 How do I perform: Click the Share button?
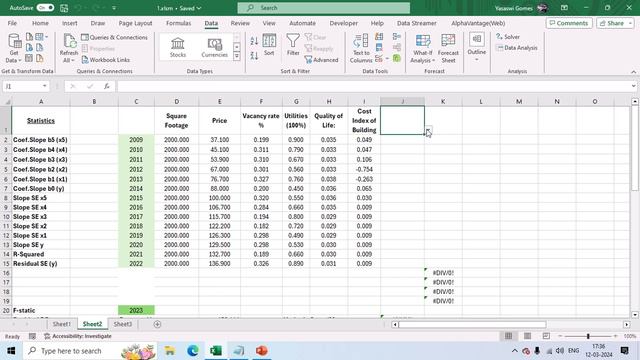tap(611, 23)
